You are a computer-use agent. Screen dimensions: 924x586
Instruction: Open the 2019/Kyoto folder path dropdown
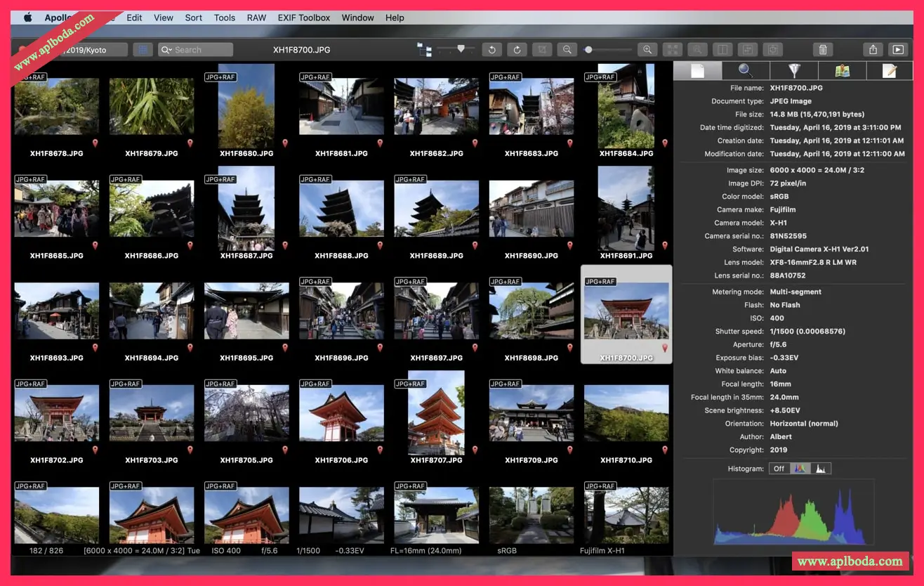pyautogui.click(x=94, y=50)
